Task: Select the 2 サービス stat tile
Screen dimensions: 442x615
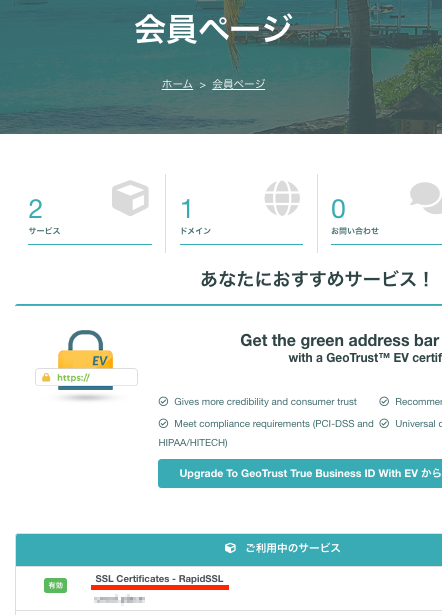Action: (90, 213)
